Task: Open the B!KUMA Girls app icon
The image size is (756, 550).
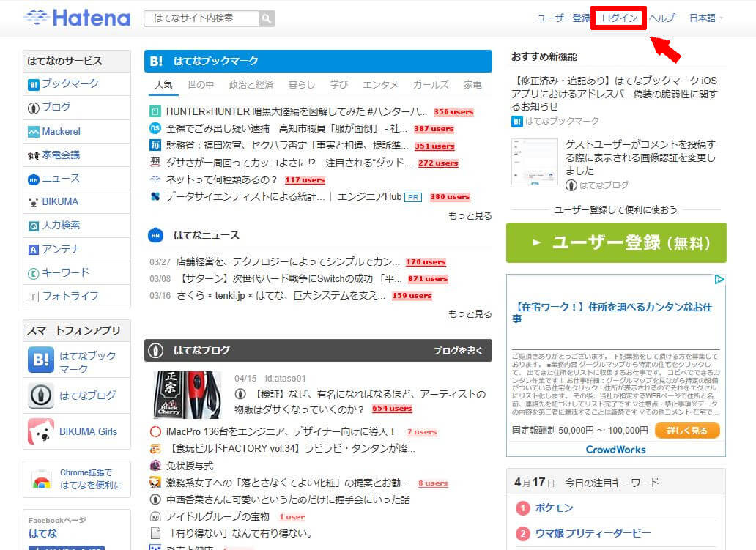Action: click(41, 431)
